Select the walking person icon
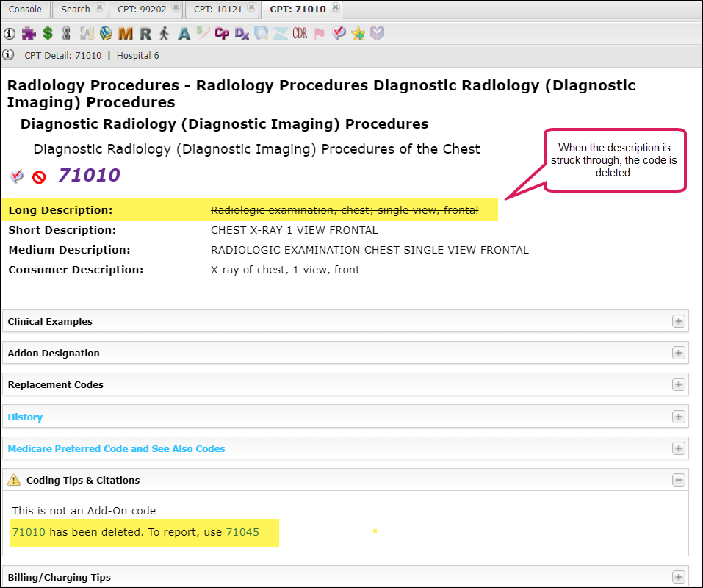Image resolution: width=703 pixels, height=588 pixels. pyautogui.click(x=164, y=33)
